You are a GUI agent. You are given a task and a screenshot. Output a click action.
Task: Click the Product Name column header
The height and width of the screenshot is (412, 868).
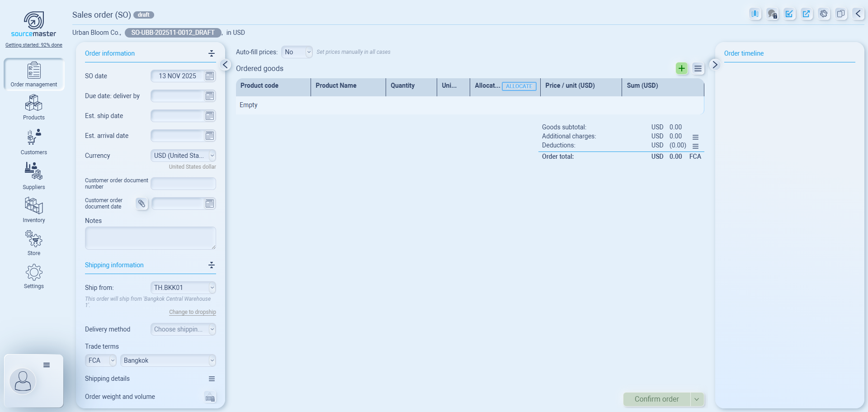tap(348, 87)
